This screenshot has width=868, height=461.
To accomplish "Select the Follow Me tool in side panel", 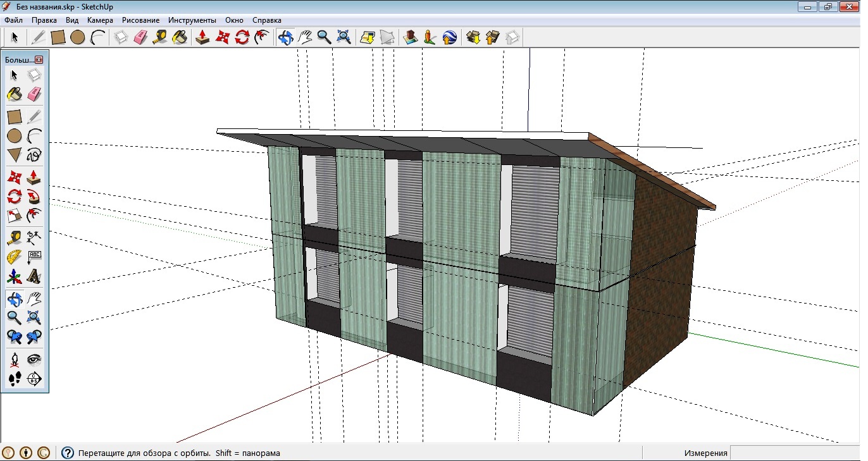I will click(x=34, y=197).
